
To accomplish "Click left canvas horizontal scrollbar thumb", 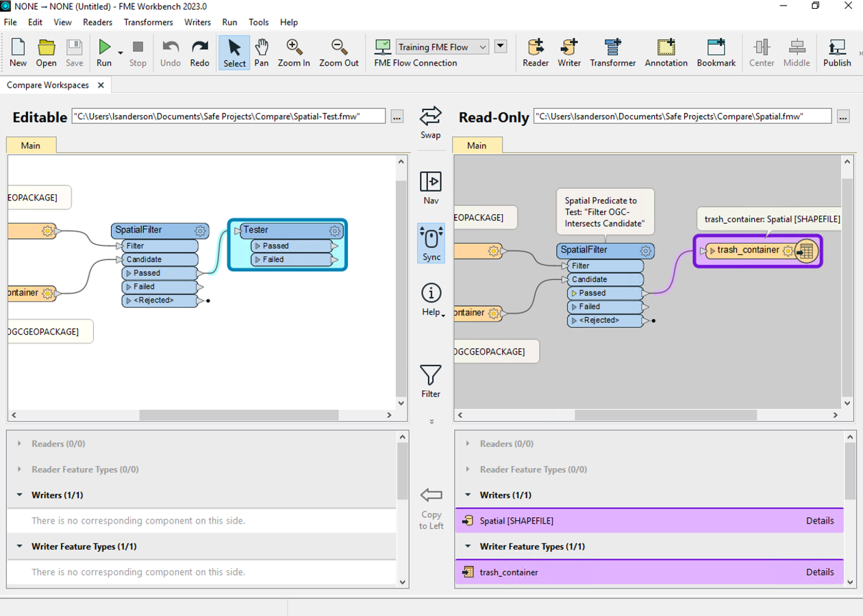I will pos(239,415).
